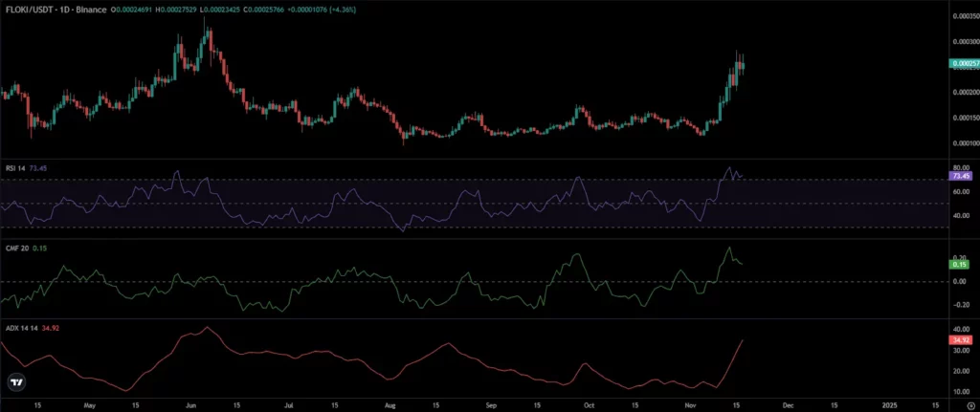Click the TradingView logo badge
Image resolution: width=980 pixels, height=412 pixels.
click(x=17, y=382)
